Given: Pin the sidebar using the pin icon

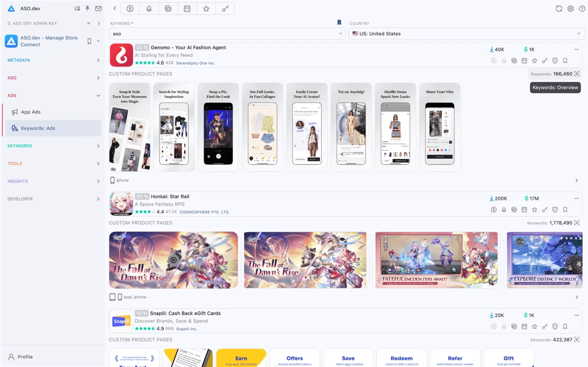Looking at the screenshot, I should [x=87, y=8].
